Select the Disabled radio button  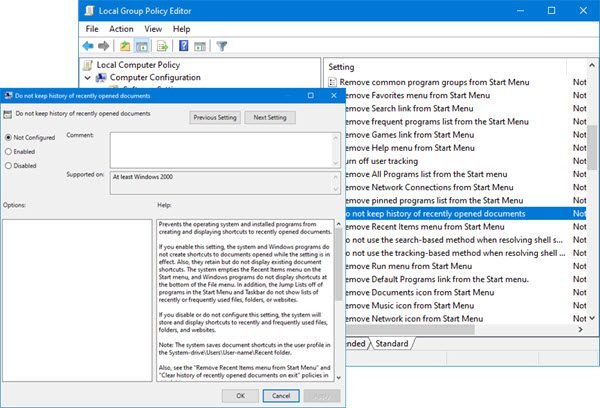coord(8,166)
